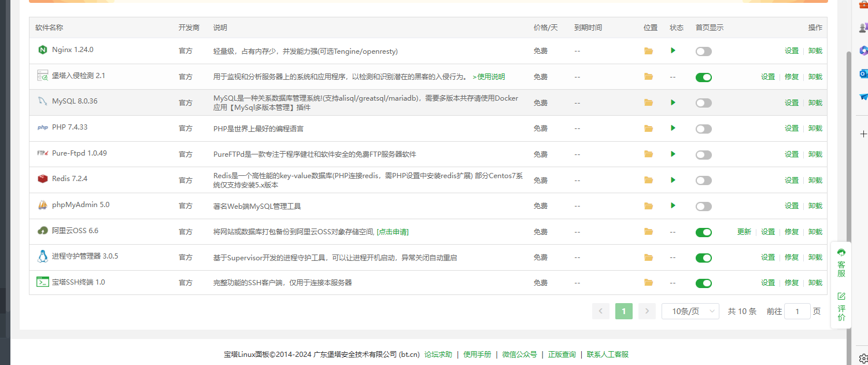The image size is (868, 365).
Task: Select page 1 in pagination
Action: pyautogui.click(x=624, y=311)
